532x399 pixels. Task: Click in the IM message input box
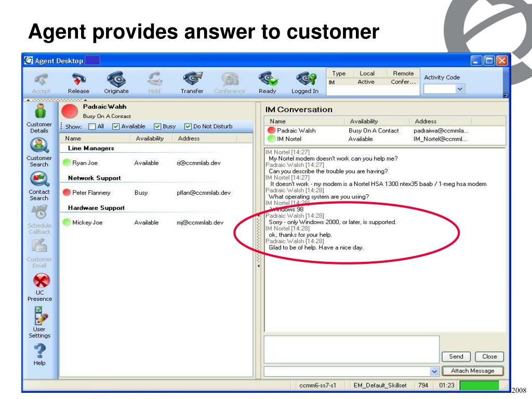(x=352, y=350)
